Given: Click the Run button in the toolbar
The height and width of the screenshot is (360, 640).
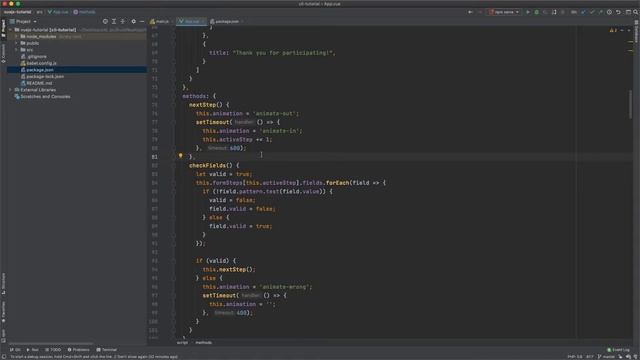Looking at the screenshot, I should [528, 12].
